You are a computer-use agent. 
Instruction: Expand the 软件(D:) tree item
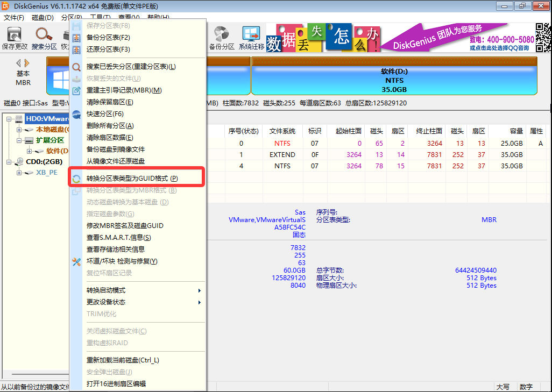(x=29, y=151)
